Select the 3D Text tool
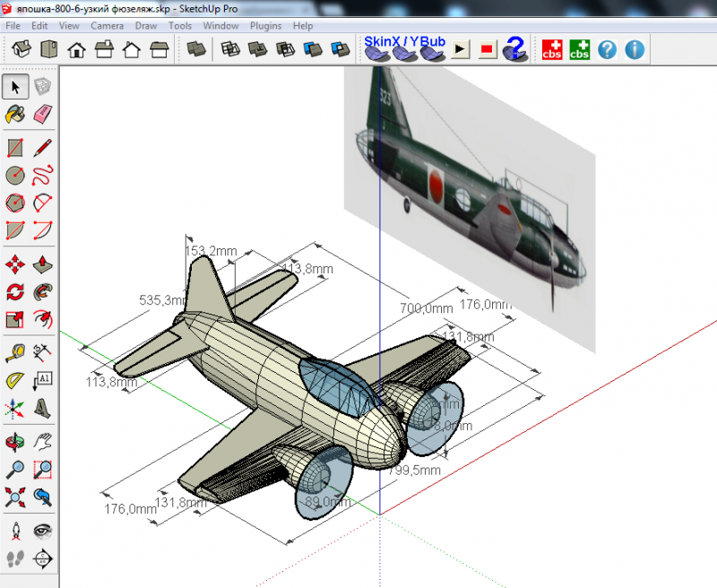The width and height of the screenshot is (717, 588). (x=42, y=409)
